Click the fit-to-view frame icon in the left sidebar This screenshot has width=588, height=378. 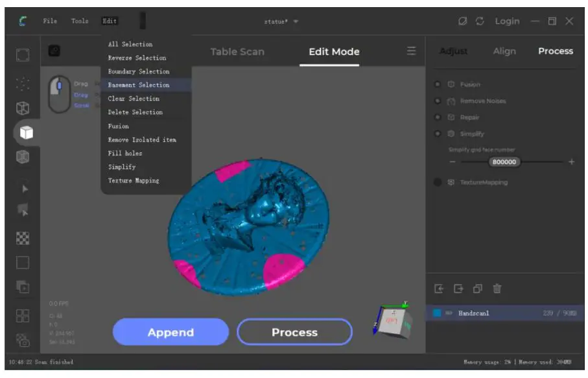[23, 54]
